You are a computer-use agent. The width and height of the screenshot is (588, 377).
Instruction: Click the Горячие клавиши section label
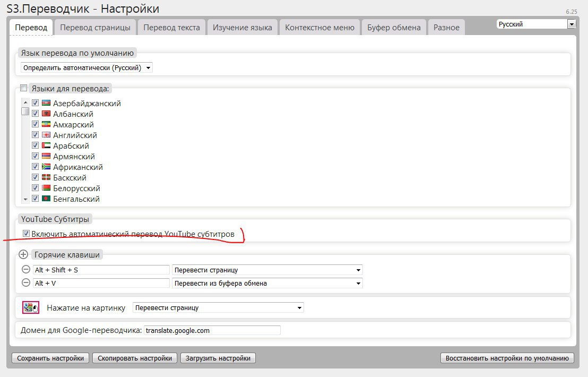coord(67,255)
